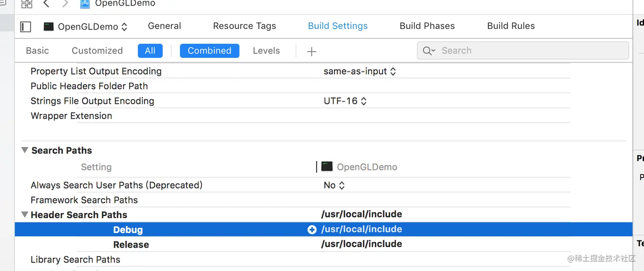This screenshot has height=271, width=644.
Task: Click the plus icon to add build setting
Action: 312,52
